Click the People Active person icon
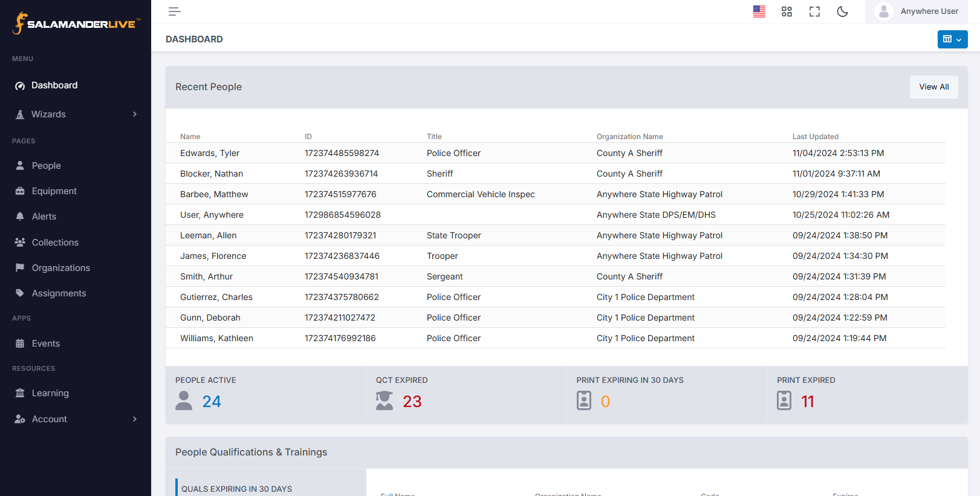The width and height of the screenshot is (980, 496). point(184,400)
